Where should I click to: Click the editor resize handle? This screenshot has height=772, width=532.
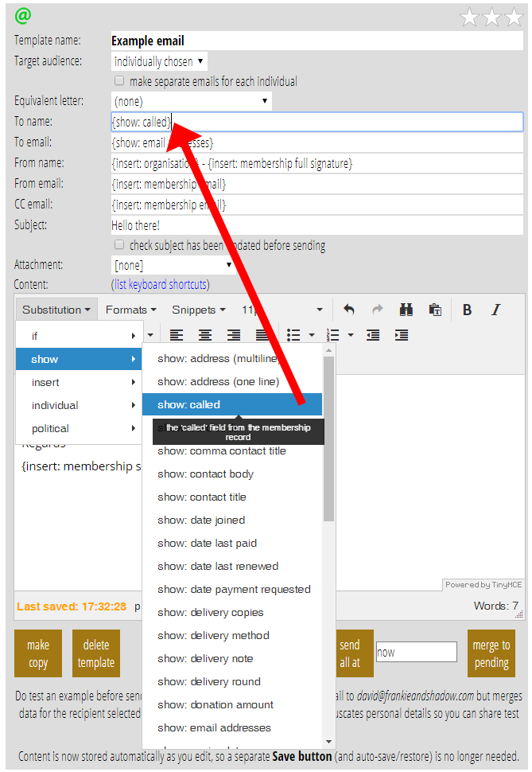[519, 614]
